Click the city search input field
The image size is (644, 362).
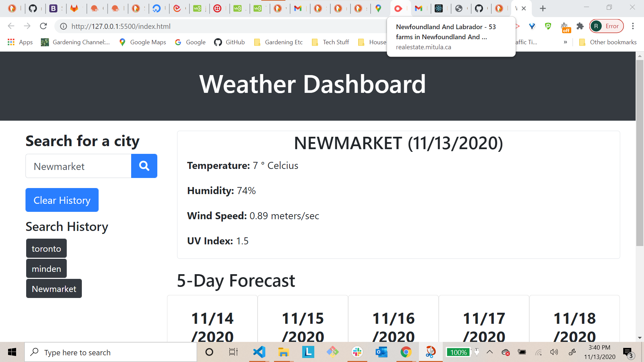pyautogui.click(x=78, y=166)
